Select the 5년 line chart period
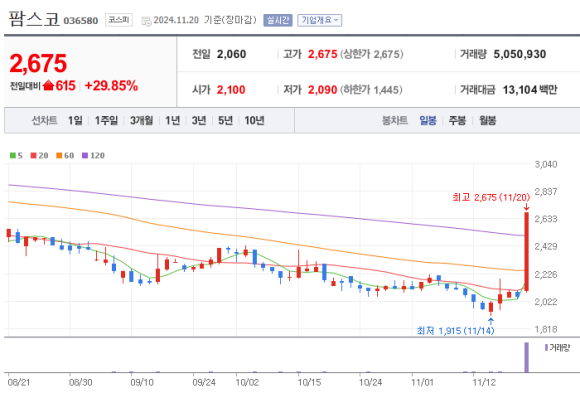 pyautogui.click(x=225, y=120)
